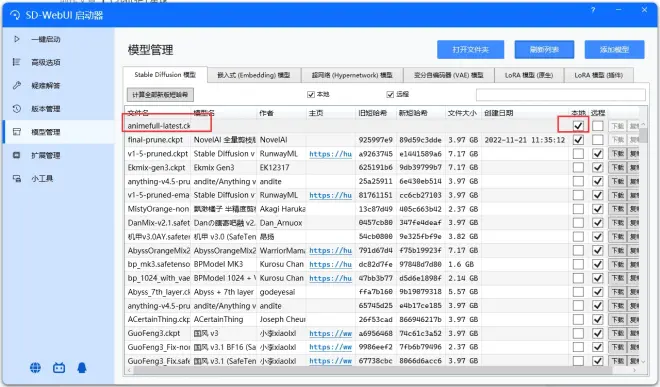Toggle 本地 checkbox for Ekmix-gen3.ckpt row

tap(578, 168)
